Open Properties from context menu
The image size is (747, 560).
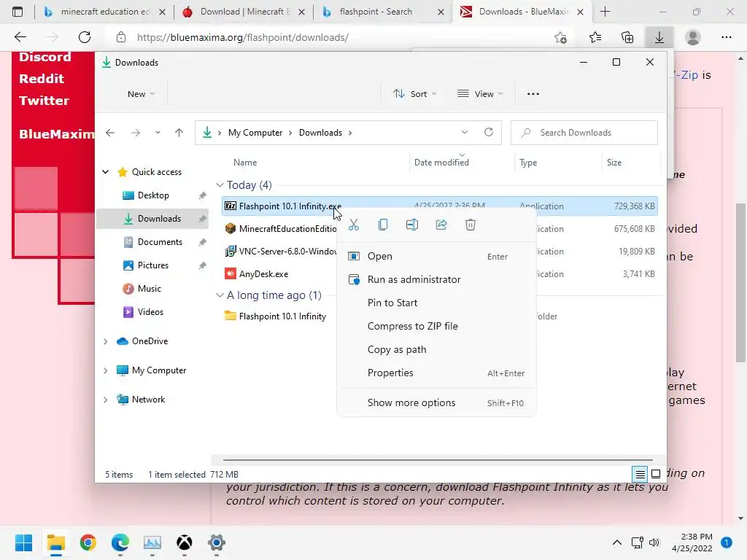436,373
